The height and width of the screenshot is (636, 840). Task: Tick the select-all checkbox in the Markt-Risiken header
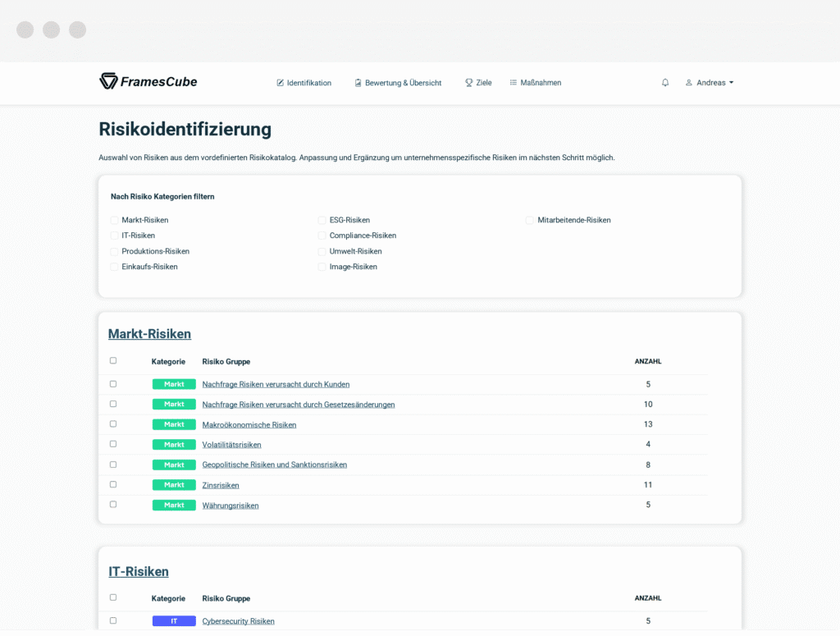(x=113, y=360)
